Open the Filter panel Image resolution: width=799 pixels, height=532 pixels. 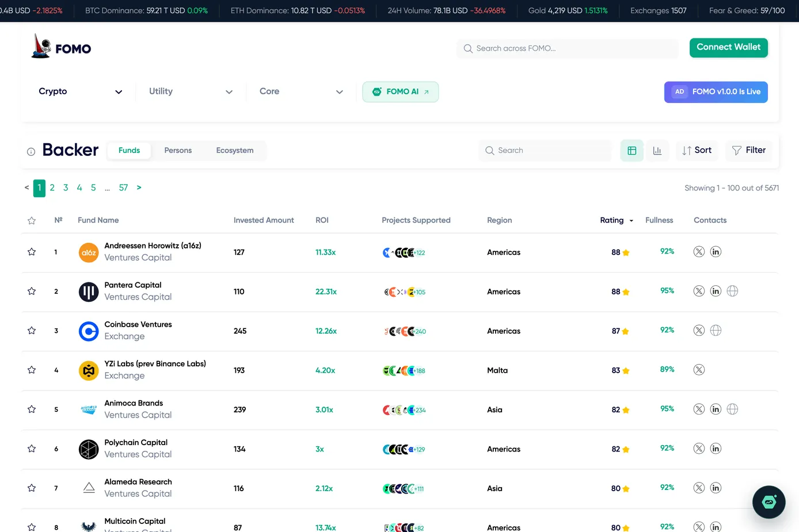pyautogui.click(x=748, y=150)
